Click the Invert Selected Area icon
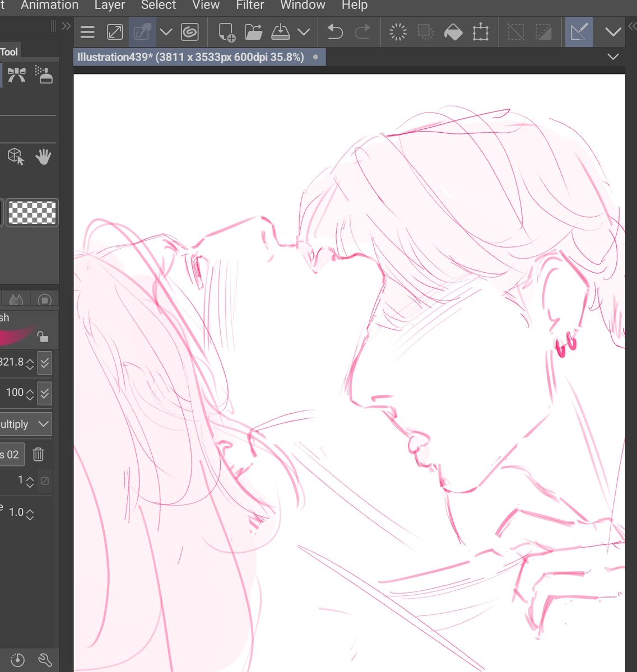This screenshot has height=672, width=637. pos(543,32)
